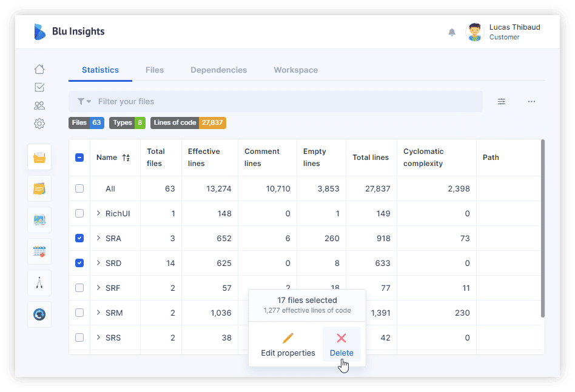This screenshot has height=392, width=575.
Task: Expand the SRD row chevron
Action: click(98, 263)
